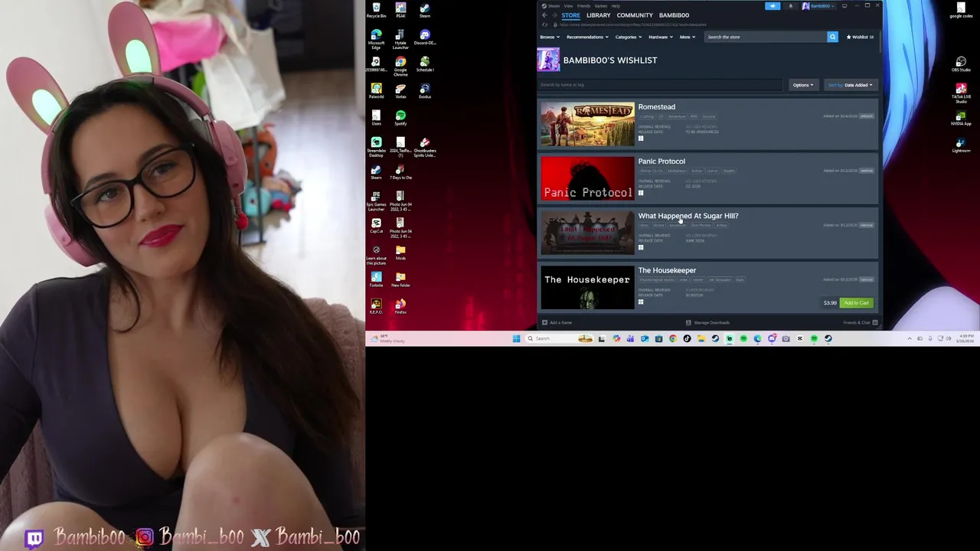The height and width of the screenshot is (551, 980).
Task: Open the Romestead game title
Action: tap(656, 107)
